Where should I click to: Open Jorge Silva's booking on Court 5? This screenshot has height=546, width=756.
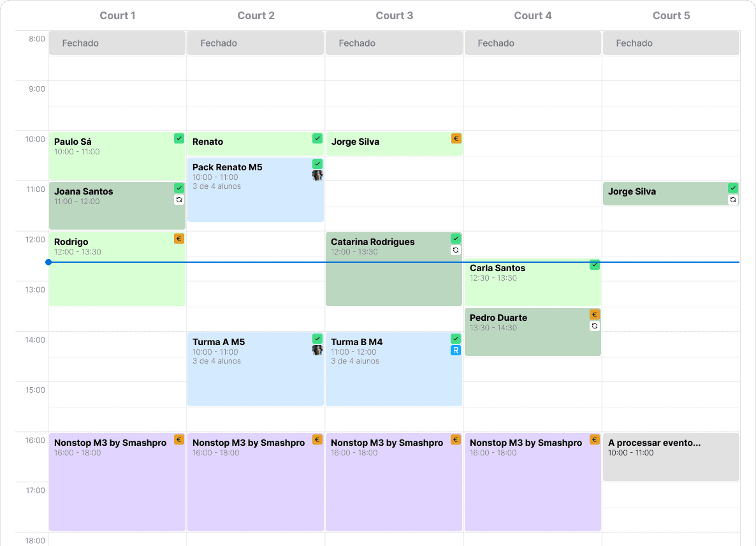671,193
